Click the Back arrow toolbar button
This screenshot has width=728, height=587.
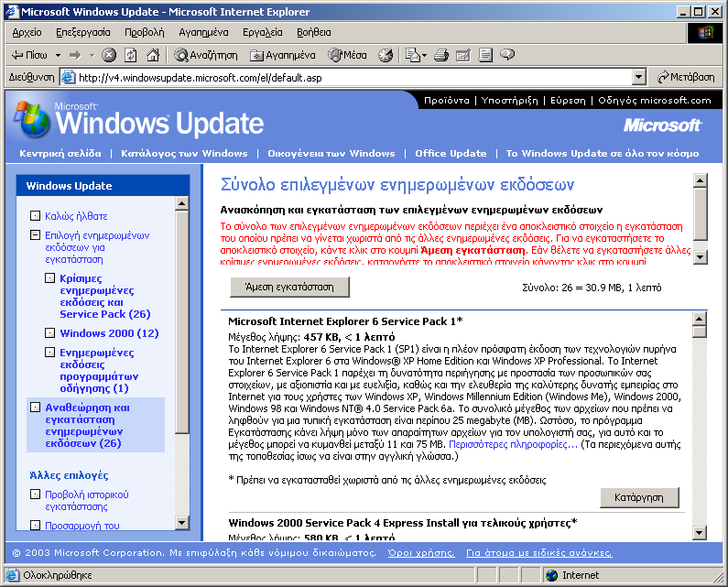click(x=28, y=55)
